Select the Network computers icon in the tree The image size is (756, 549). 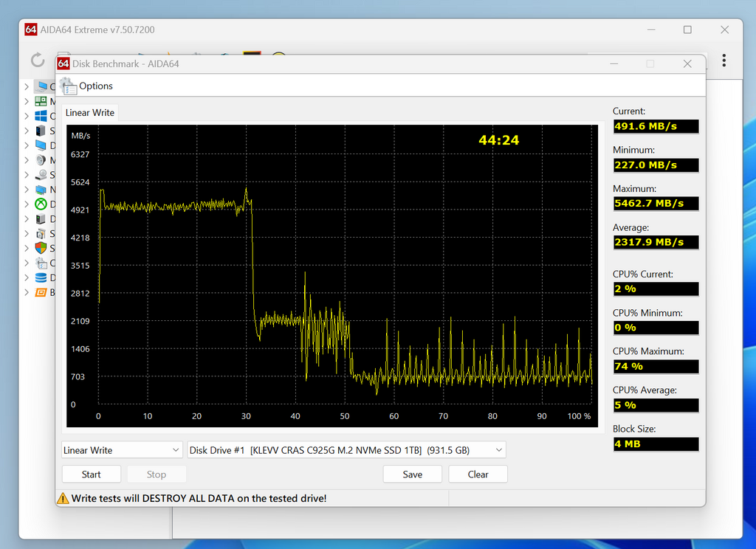click(x=41, y=190)
